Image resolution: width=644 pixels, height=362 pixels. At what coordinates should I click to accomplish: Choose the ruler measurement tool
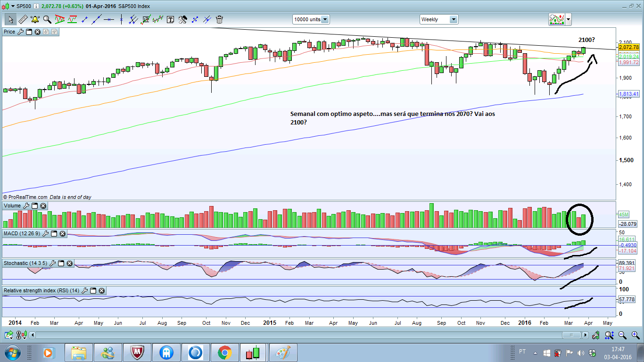click(23, 19)
